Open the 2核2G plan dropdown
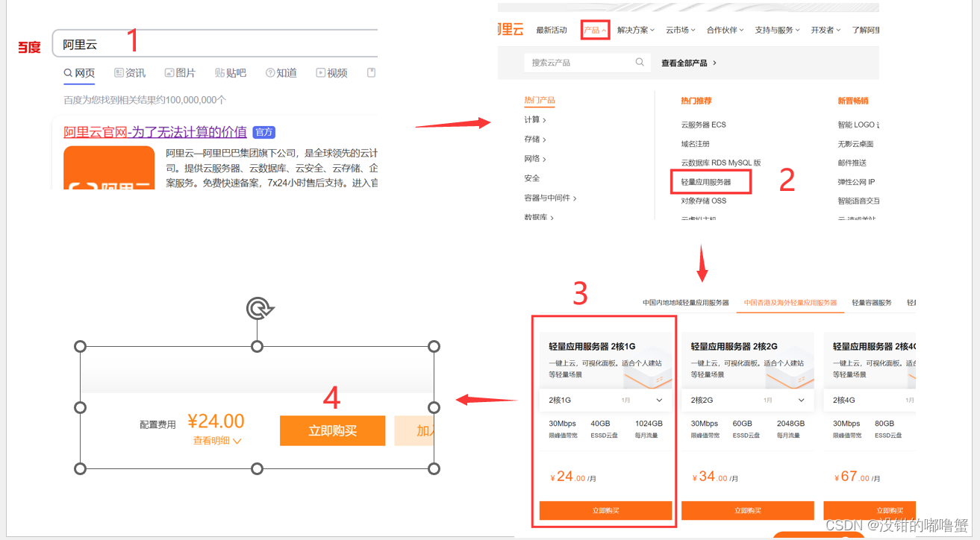The image size is (980, 540). click(x=747, y=401)
